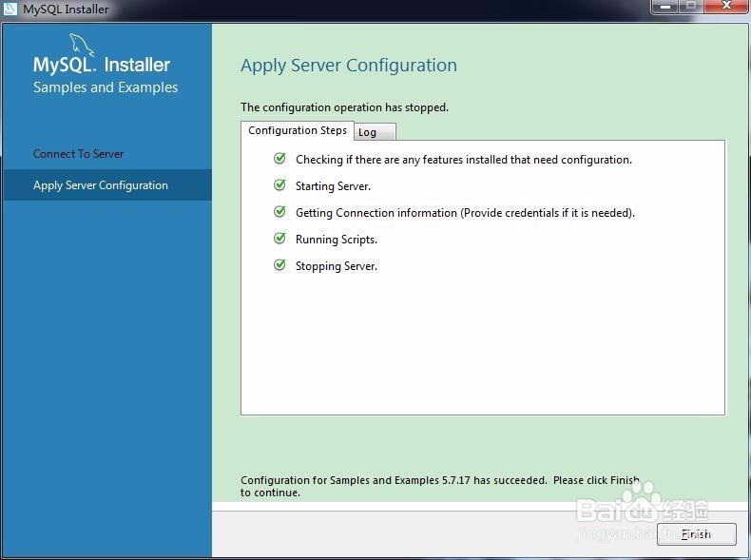Click the green check beside Starting Server
This screenshot has height=560, width=751.
[279, 184]
